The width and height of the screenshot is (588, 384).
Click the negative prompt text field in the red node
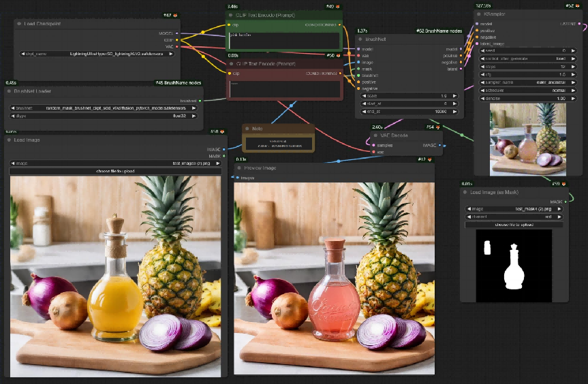pos(285,89)
